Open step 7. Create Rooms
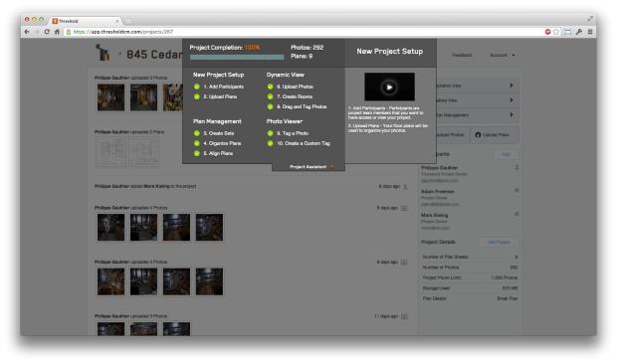The width and height of the screenshot is (617, 364). pos(295,96)
